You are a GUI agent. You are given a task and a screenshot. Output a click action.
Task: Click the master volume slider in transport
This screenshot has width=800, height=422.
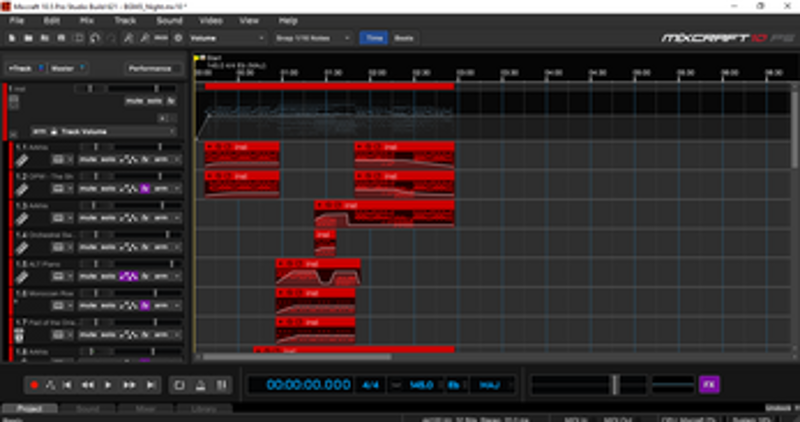tap(614, 384)
